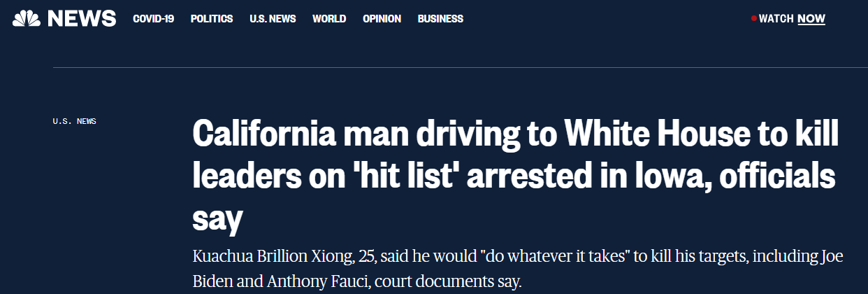Select U.S. NEWS in top navigation
This screenshot has width=868, height=294.
(x=273, y=19)
